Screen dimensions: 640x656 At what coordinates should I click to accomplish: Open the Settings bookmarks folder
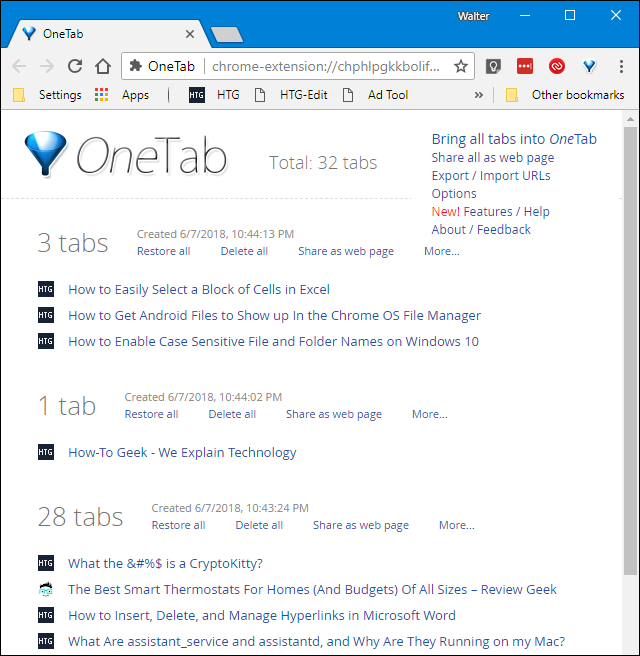pos(47,95)
